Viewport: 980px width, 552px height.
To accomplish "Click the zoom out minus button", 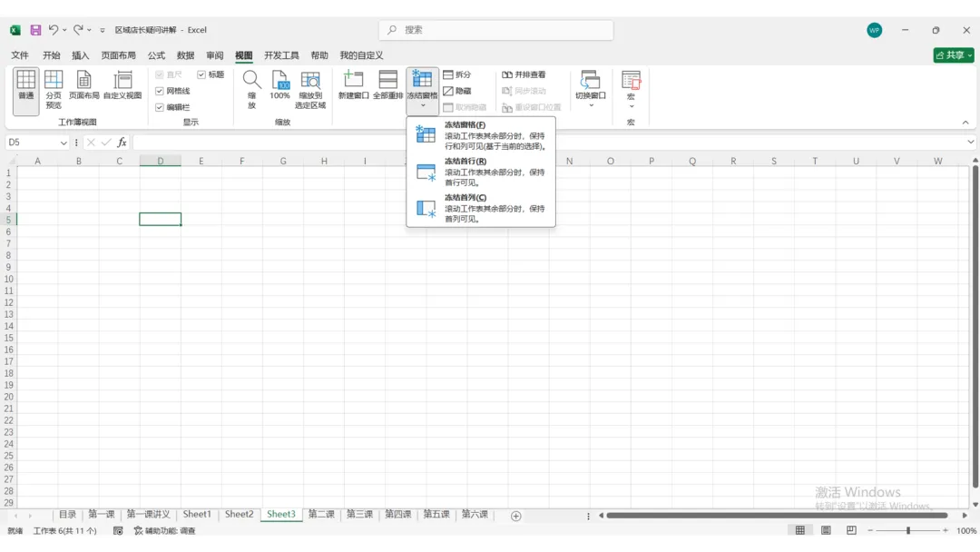I will (870, 531).
